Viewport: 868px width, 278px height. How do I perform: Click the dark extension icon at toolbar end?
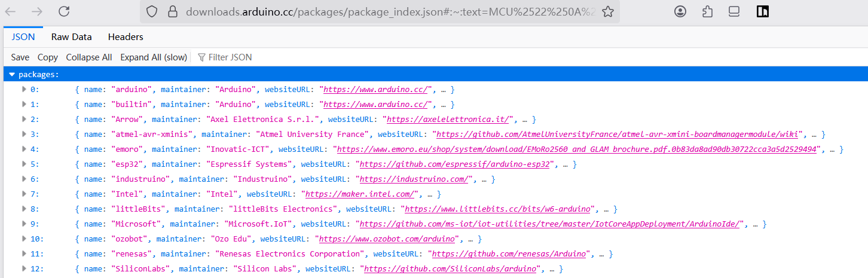pyautogui.click(x=762, y=11)
